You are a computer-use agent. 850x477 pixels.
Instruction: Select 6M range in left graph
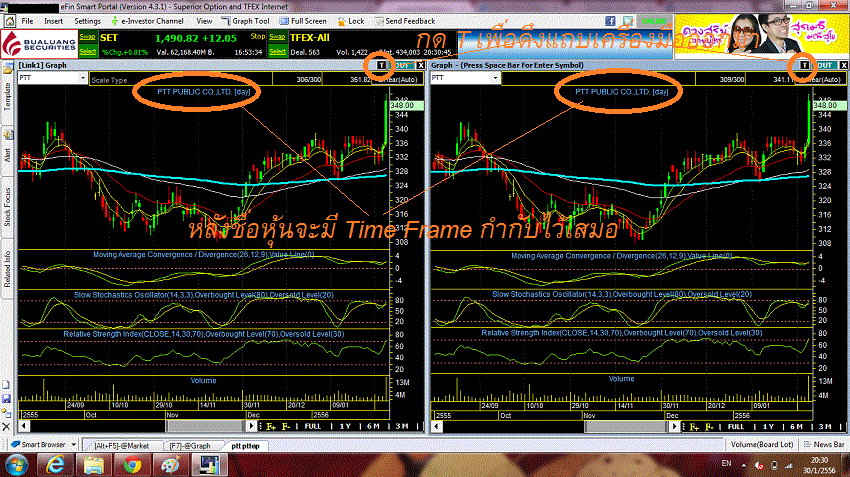[373, 427]
